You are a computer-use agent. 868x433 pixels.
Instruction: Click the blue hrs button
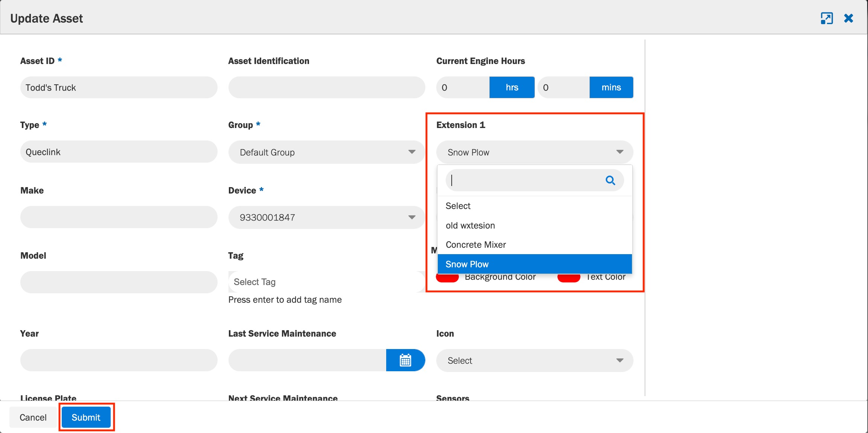coord(512,87)
